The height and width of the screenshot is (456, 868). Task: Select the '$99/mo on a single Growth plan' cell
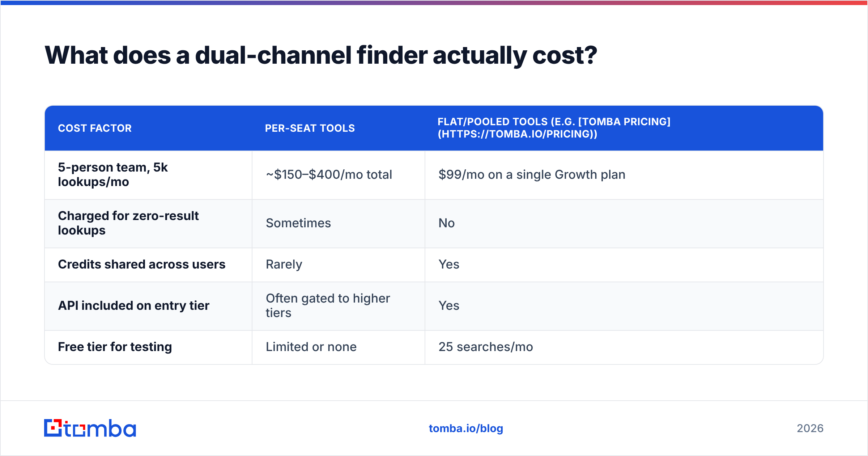[624, 175]
